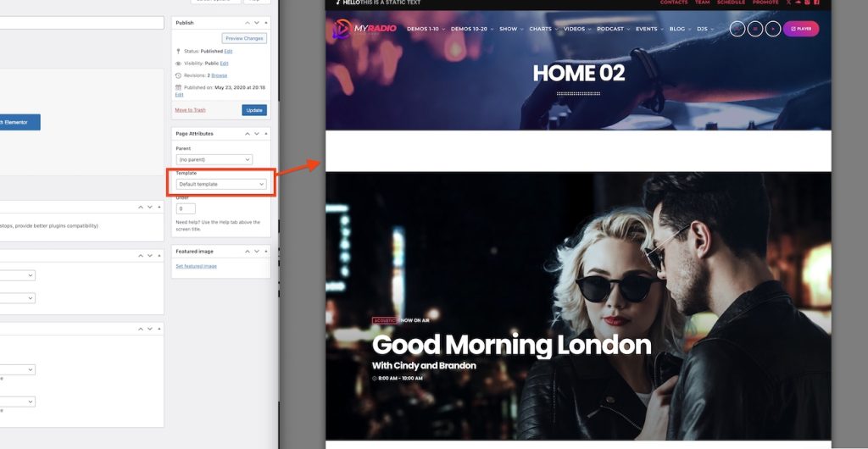Click the Preview Changes button
The height and width of the screenshot is (449, 868).
pyautogui.click(x=244, y=38)
